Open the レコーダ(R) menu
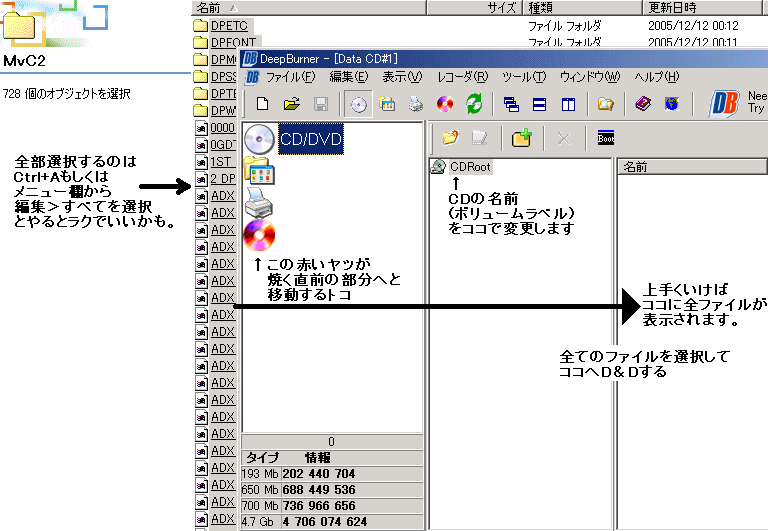The image size is (768, 531). pos(462,77)
